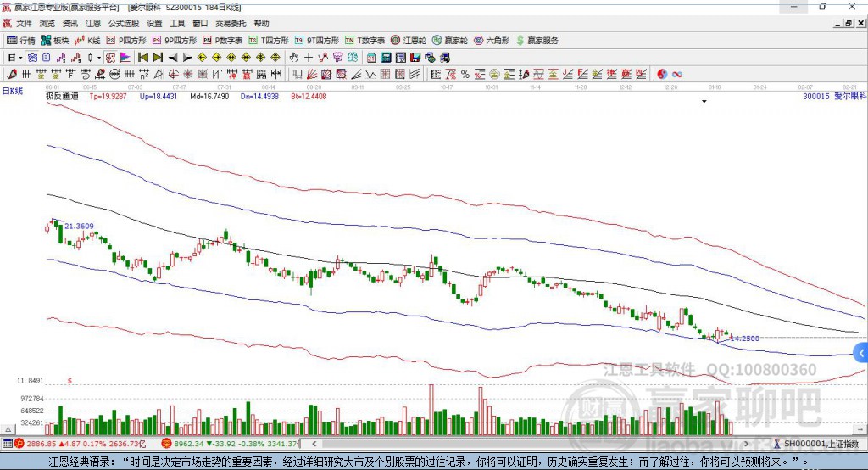Open the T数字表 tool
The height and width of the screenshot is (470, 868).
(x=364, y=41)
